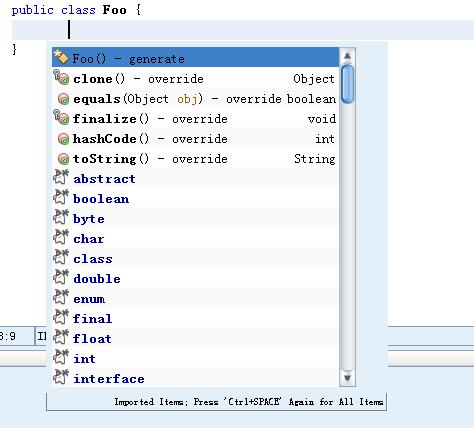Click the finalize() protected method icon
This screenshot has width=474, height=428.
61,118
